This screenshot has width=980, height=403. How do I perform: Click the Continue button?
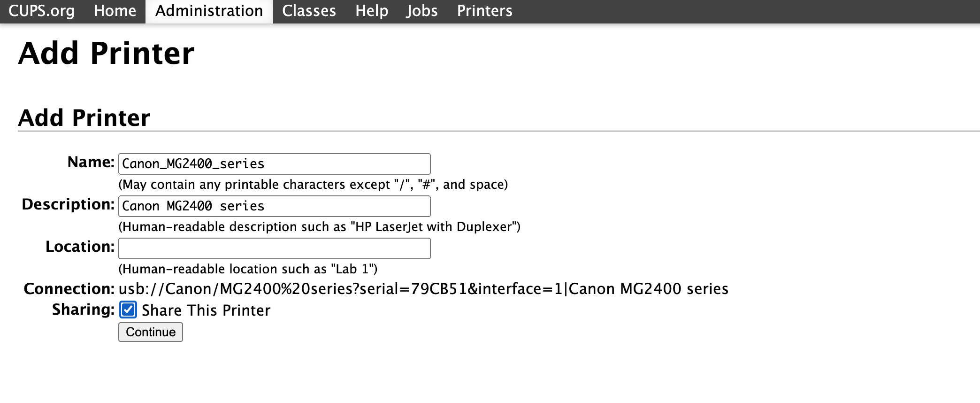point(151,332)
